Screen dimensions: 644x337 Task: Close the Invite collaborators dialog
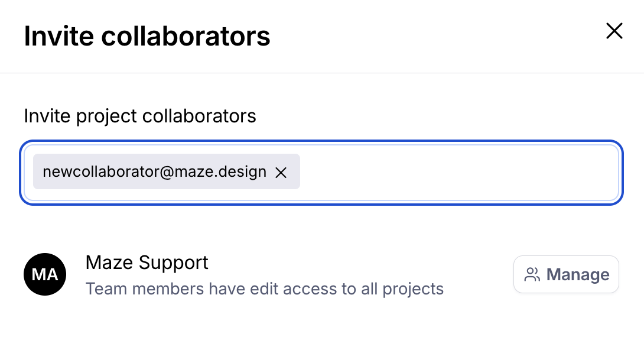pos(614,31)
